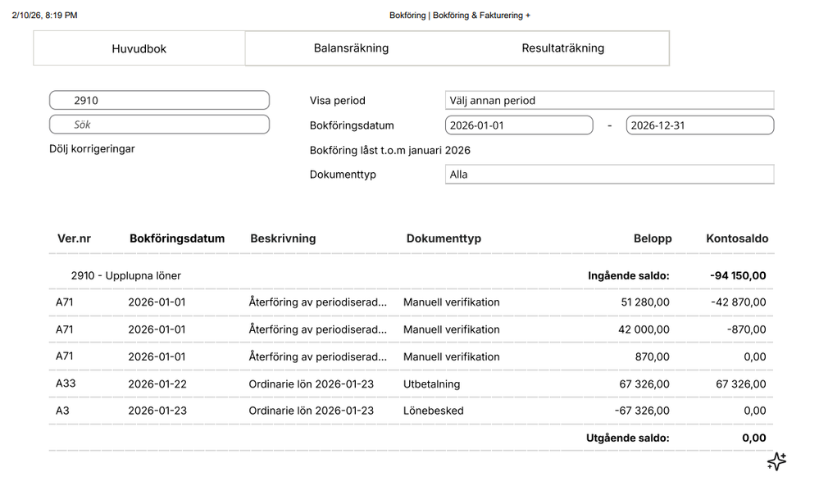Screen dimensions: 819x504
Task: Click the Bokföring låst t.o.m januari 2026 text
Action: click(x=389, y=151)
